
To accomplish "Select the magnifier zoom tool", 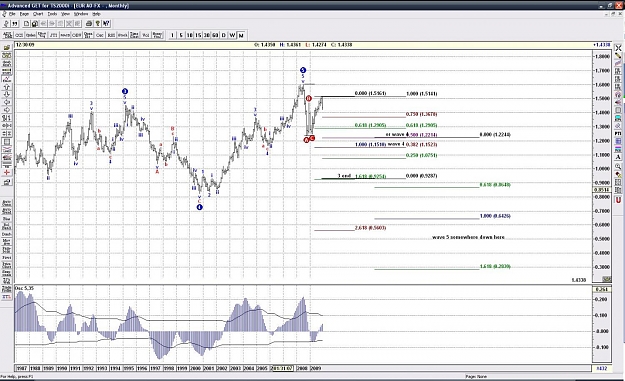I will click(x=618, y=167).
